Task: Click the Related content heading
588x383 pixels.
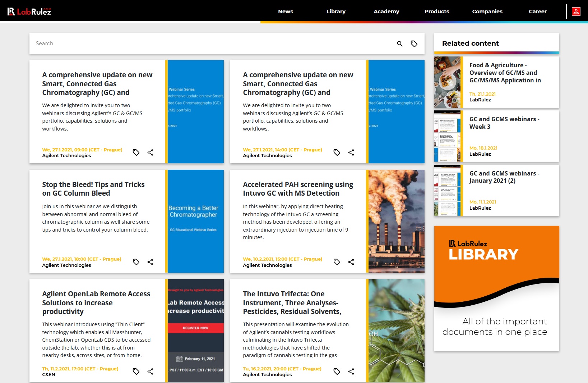Action: pyautogui.click(x=471, y=43)
